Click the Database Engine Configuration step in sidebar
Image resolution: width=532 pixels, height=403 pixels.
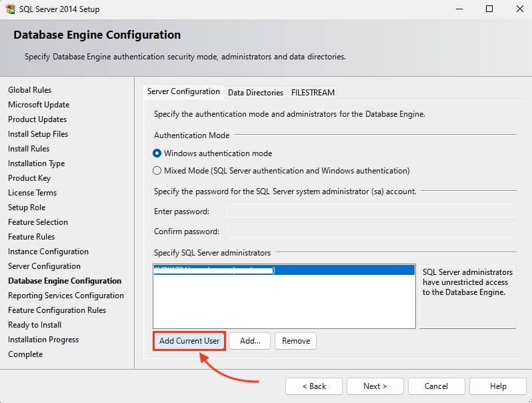tap(65, 281)
